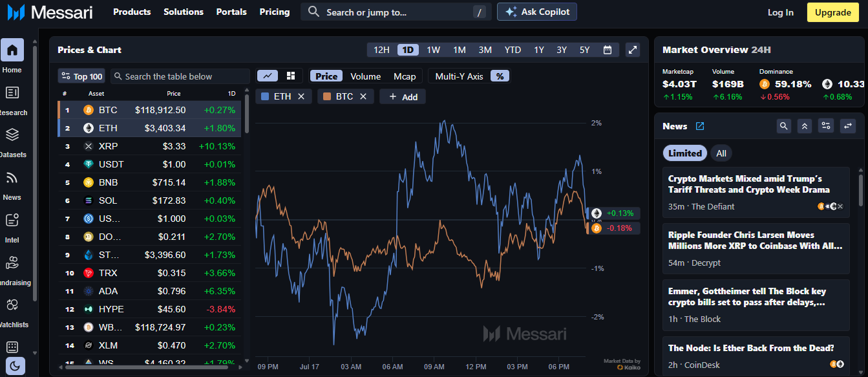
Task: Go to the Pricing page
Action: [275, 12]
